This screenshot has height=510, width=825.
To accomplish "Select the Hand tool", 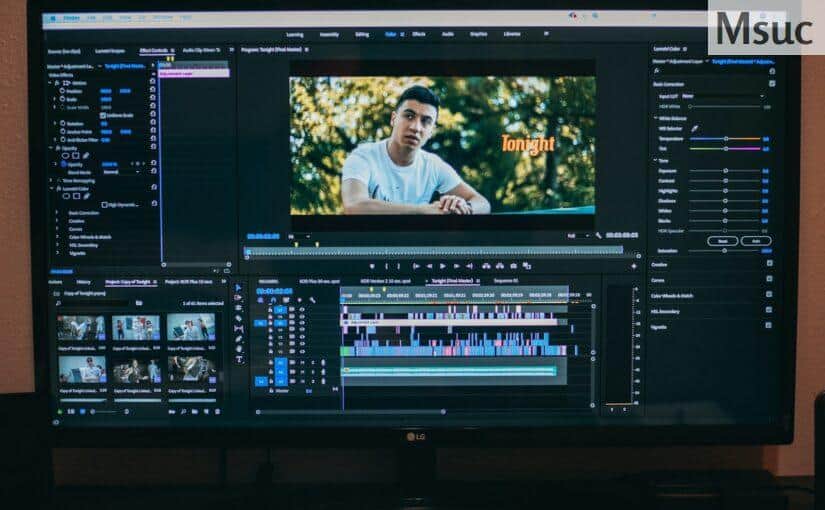I will tap(238, 349).
